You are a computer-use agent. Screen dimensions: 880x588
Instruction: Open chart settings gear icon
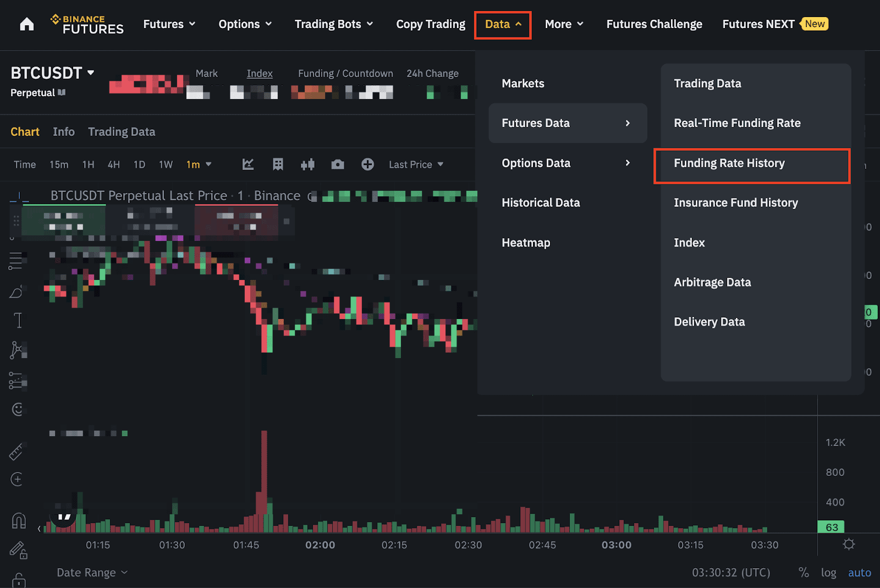click(x=849, y=544)
